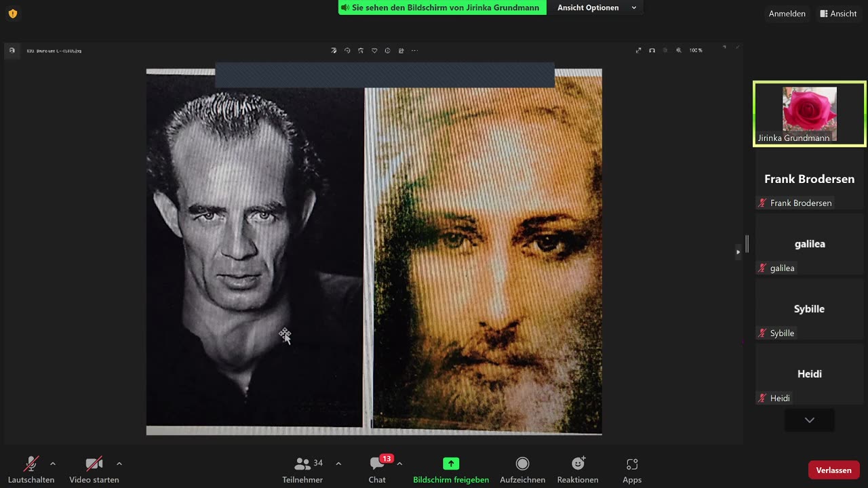Click the red 13 unread chat badge
Image resolution: width=868 pixels, height=488 pixels.
point(387,458)
